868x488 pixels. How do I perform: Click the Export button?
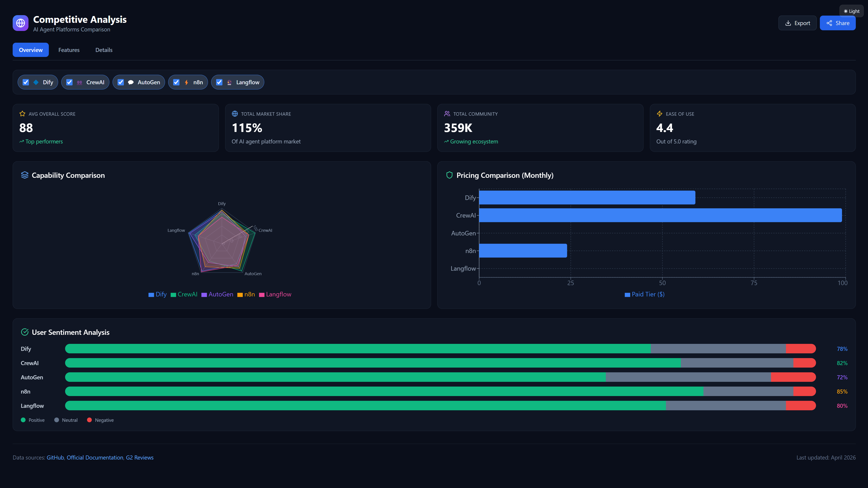pyautogui.click(x=797, y=23)
